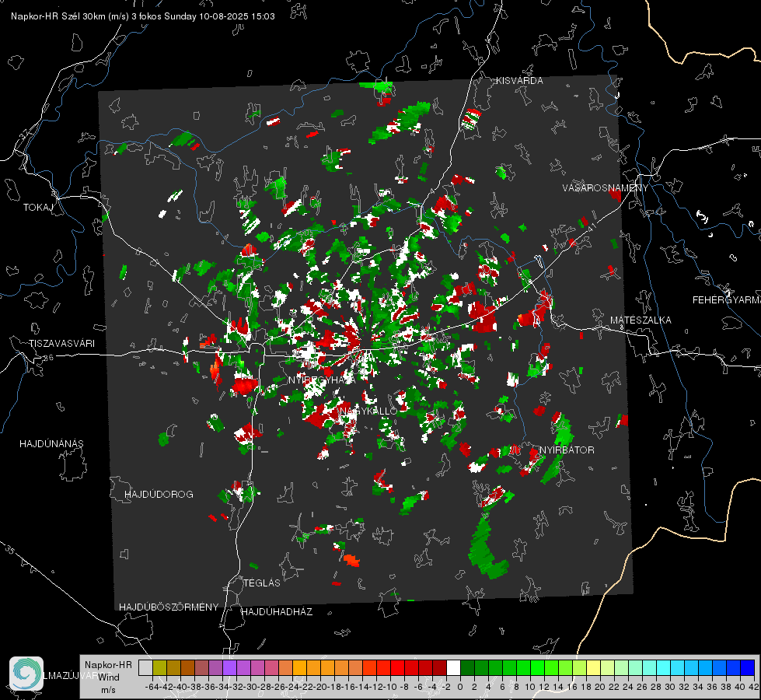The height and width of the screenshot is (700, 761).
Task: Click the white swatch in wind legend
Action: tap(453, 667)
